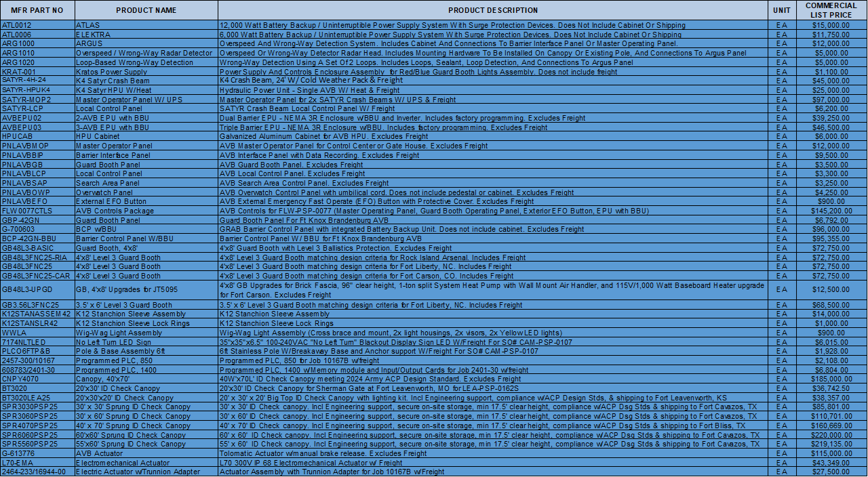Click the $46,500.00 price cell

click(x=831, y=127)
